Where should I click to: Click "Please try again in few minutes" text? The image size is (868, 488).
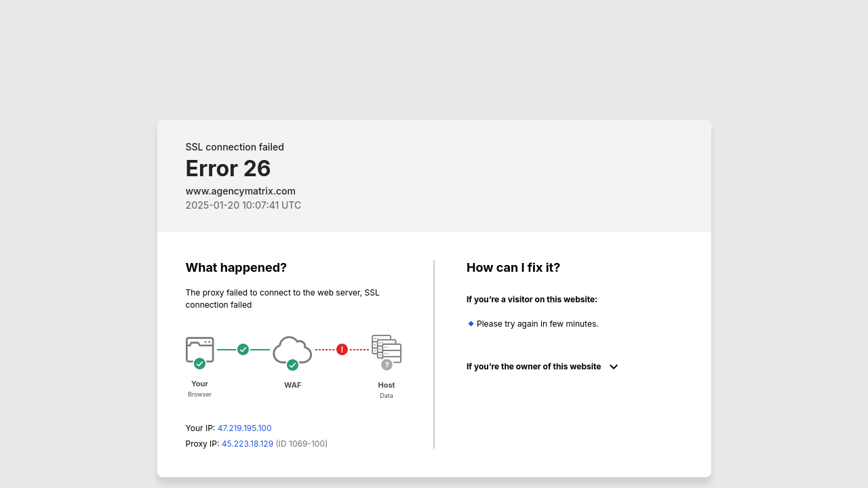pyautogui.click(x=537, y=324)
